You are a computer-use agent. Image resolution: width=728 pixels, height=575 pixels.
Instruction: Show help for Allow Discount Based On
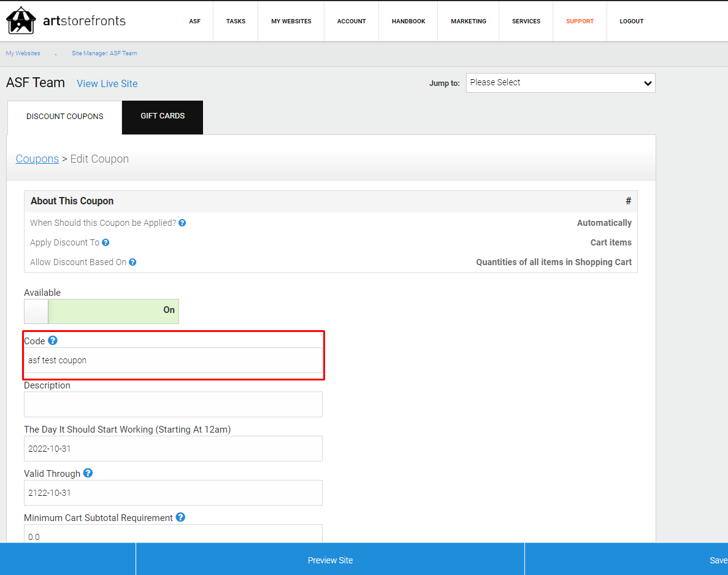point(133,262)
